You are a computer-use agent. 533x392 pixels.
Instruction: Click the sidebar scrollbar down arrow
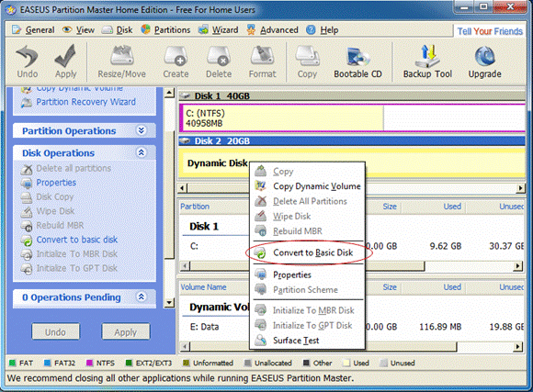tap(169, 302)
